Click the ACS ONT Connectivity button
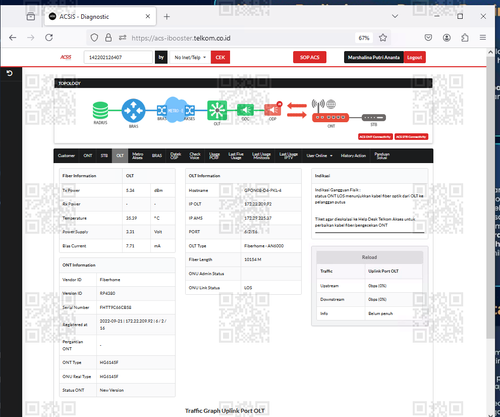 [x=375, y=137]
